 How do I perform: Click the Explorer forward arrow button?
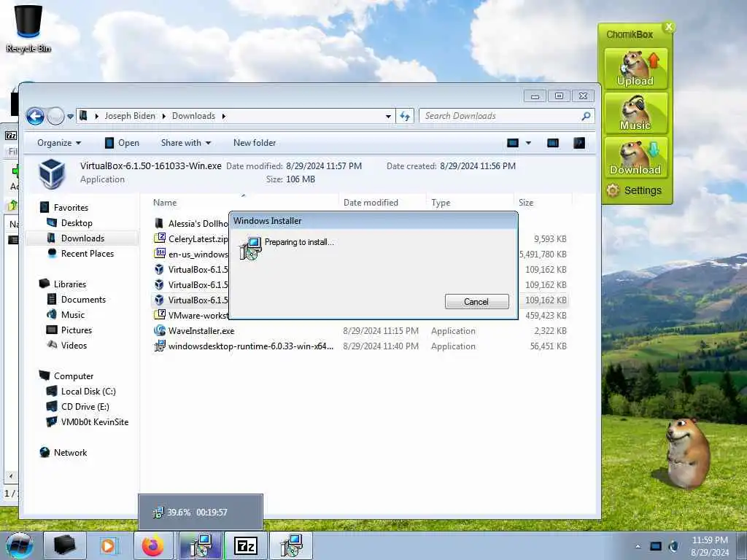click(55, 116)
